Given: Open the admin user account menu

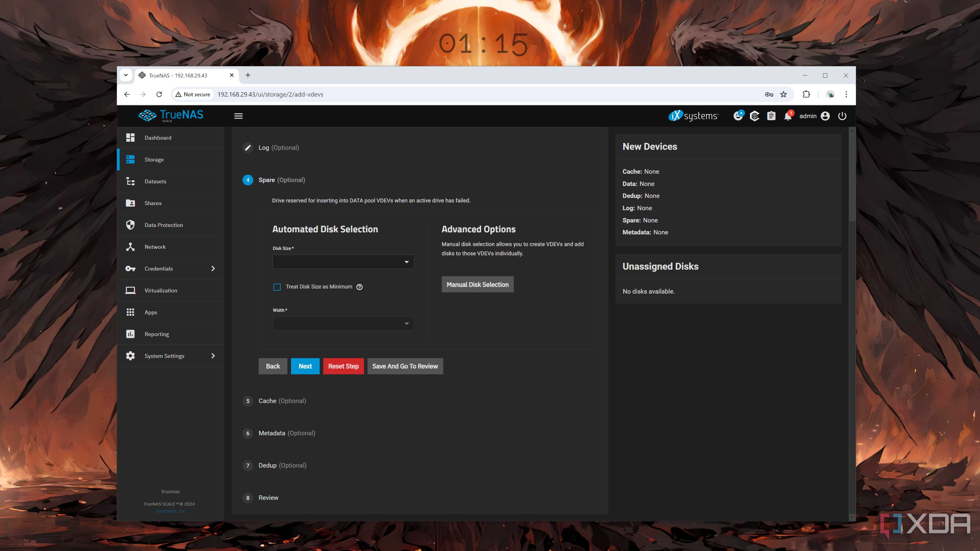Looking at the screenshot, I should coord(814,116).
